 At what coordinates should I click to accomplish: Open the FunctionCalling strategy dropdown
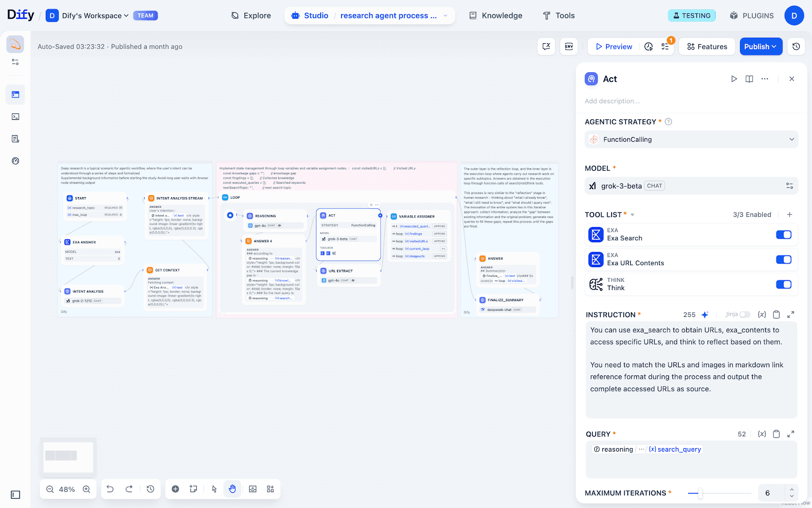tap(691, 140)
